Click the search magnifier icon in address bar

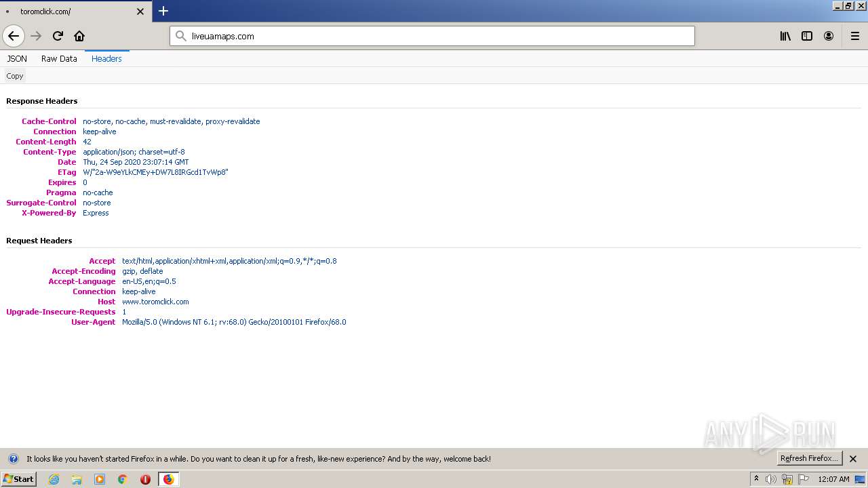(x=180, y=36)
